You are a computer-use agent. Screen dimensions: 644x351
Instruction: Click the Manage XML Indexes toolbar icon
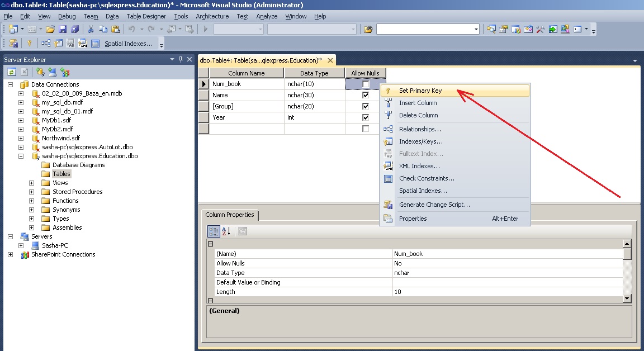83,43
